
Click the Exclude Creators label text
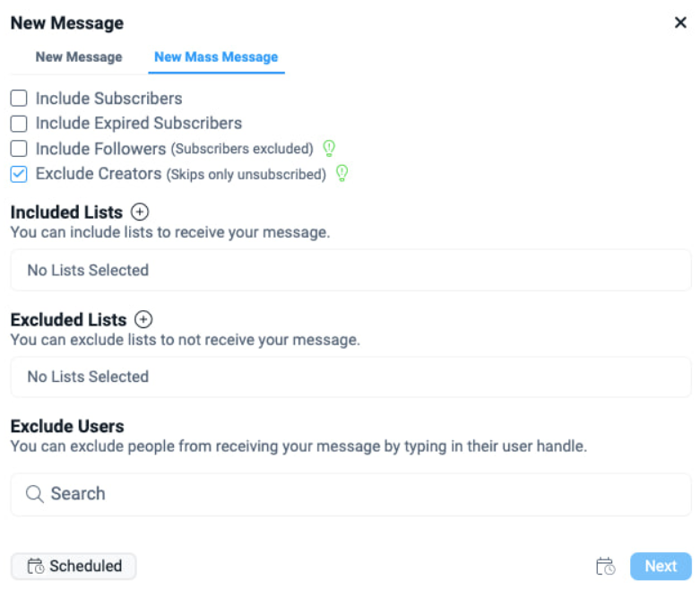99,174
